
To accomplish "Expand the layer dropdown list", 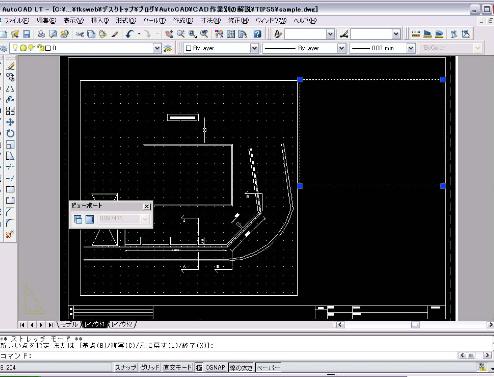I will 157,48.
